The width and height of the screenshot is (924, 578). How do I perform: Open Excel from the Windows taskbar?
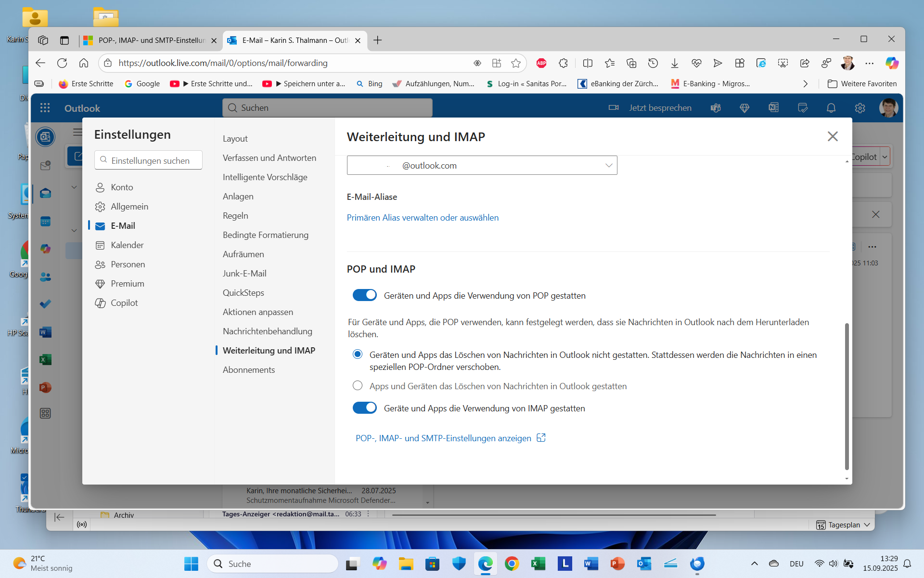(538, 564)
